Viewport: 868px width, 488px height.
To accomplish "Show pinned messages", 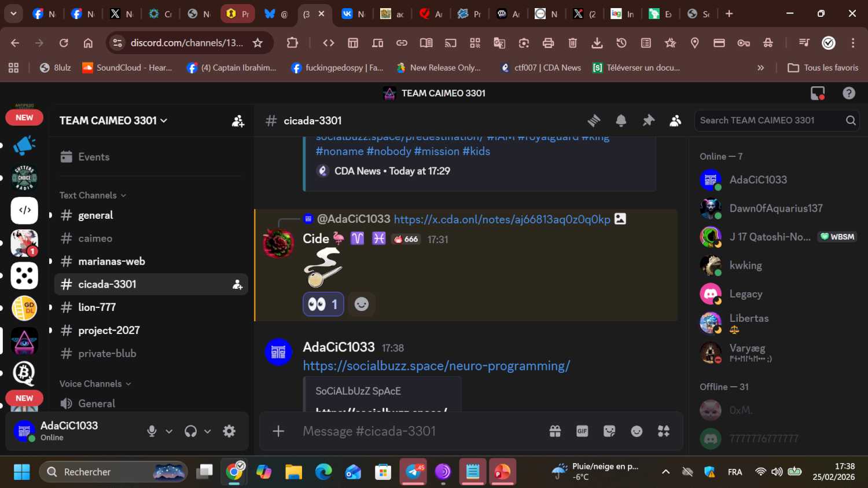I will point(648,120).
